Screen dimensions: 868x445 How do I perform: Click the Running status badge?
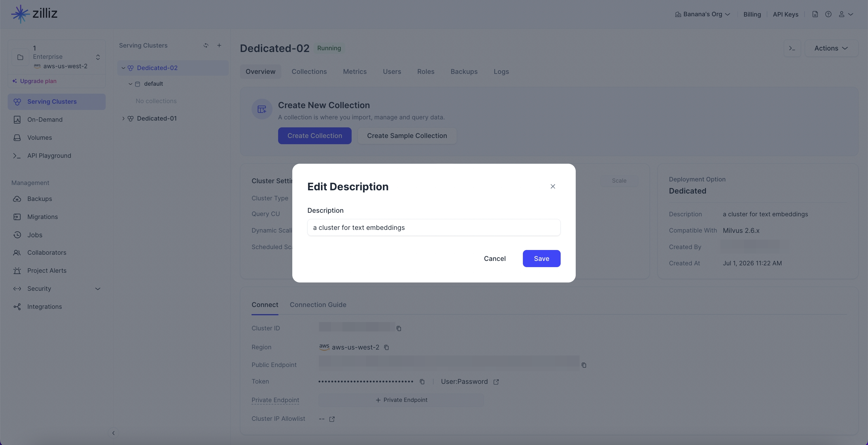(x=329, y=48)
